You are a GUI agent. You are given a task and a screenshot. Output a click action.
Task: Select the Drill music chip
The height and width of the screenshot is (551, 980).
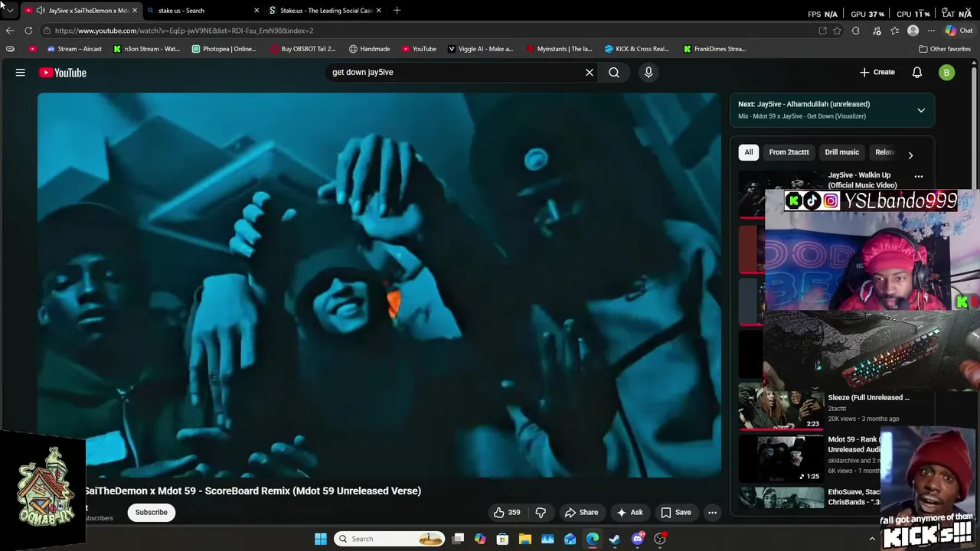pos(841,152)
